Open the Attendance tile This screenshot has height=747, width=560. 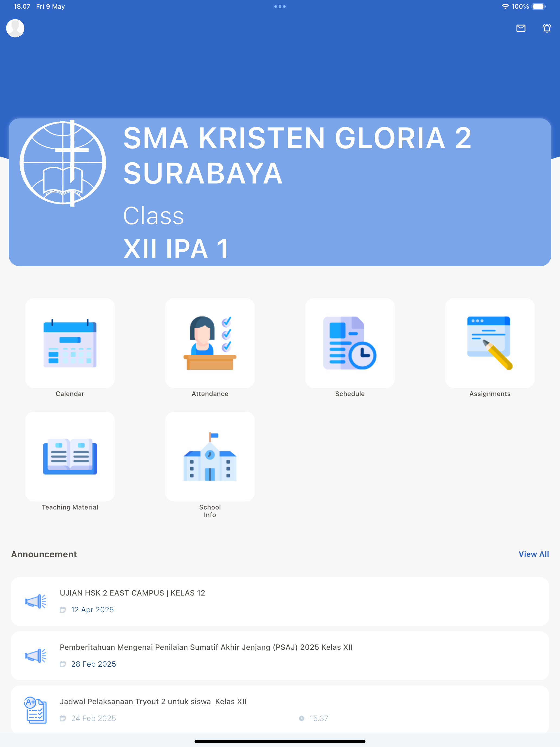(x=210, y=343)
